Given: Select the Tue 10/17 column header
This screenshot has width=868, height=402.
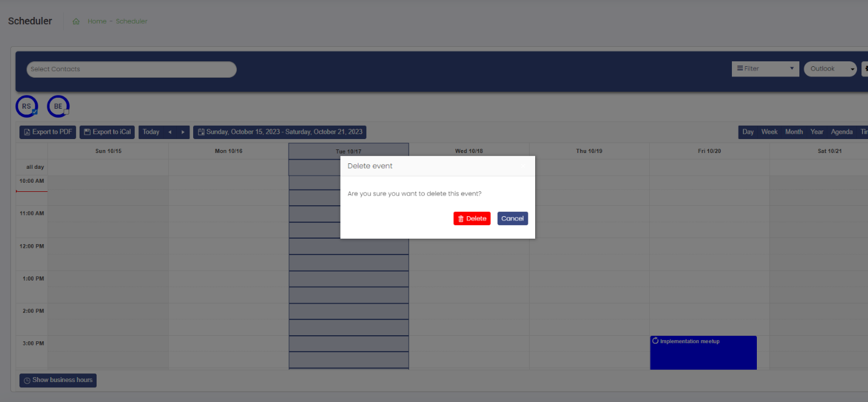Looking at the screenshot, I should click(x=349, y=151).
